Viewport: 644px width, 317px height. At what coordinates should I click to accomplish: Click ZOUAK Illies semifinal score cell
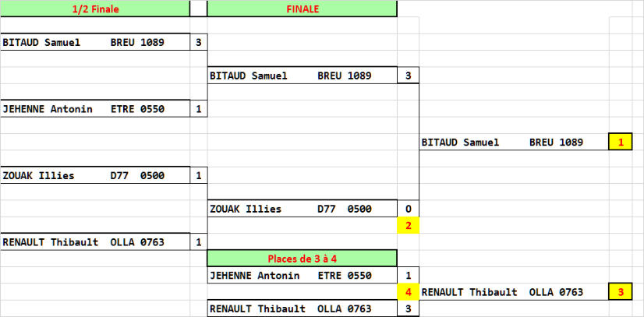[x=199, y=175]
